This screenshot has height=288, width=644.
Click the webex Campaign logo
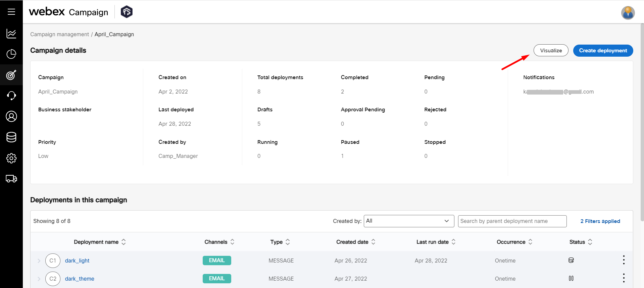(68, 12)
